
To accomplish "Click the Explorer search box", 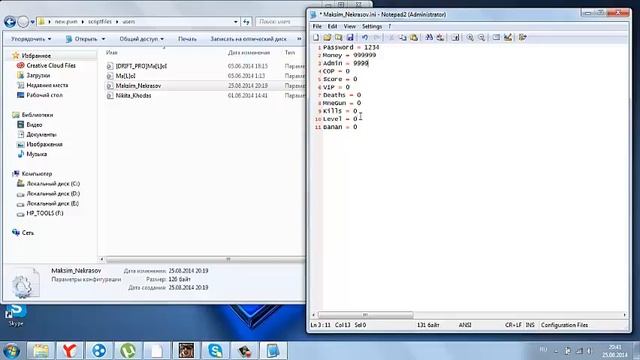I will [x=280, y=22].
